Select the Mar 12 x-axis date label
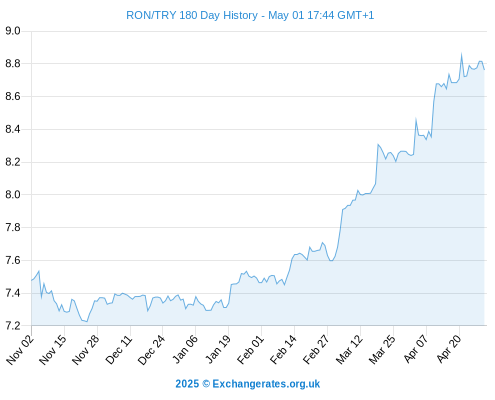The width and height of the screenshot is (495, 400). pos(349,350)
